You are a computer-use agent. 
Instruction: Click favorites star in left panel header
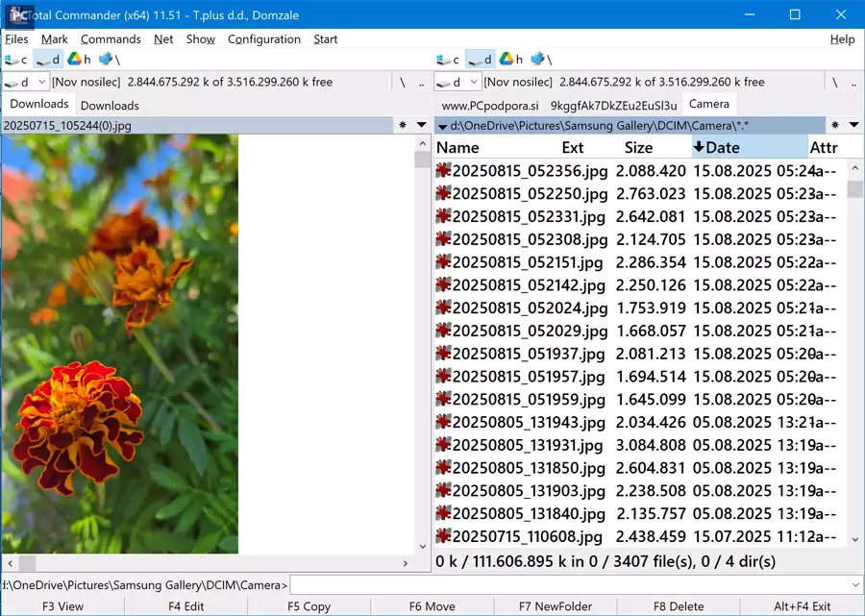click(403, 125)
